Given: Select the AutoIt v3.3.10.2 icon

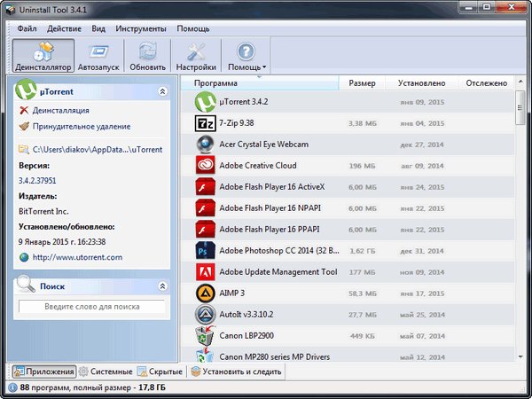Looking at the screenshot, I should click(x=206, y=314).
